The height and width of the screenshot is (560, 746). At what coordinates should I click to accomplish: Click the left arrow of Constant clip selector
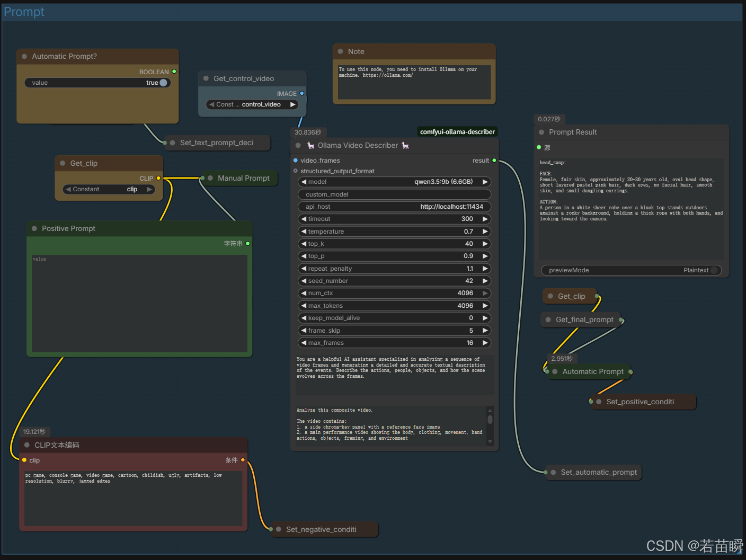click(x=68, y=189)
